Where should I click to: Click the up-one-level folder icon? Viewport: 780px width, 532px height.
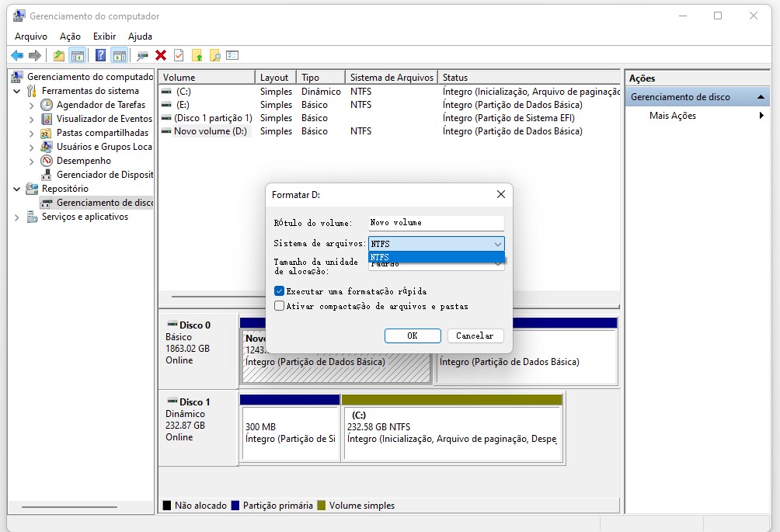tap(59, 55)
